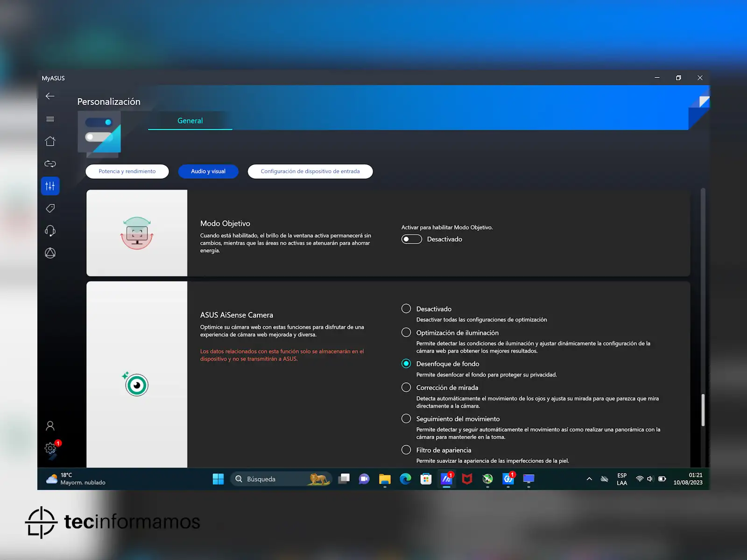747x560 pixels.
Task: Open the weather widget showing 18°C
Action: 76,479
